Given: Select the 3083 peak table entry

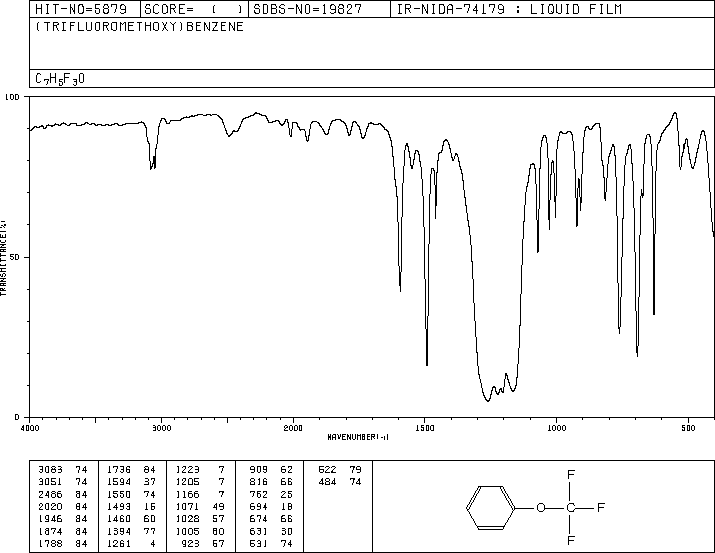Looking at the screenshot, I should 62,470.
